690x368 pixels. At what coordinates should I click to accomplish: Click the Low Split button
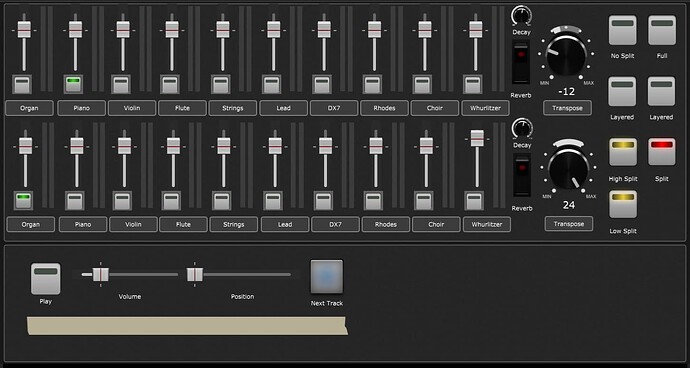[623, 204]
